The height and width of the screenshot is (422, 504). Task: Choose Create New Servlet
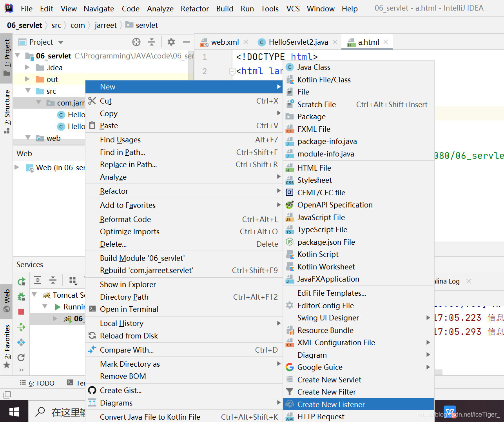359,380
